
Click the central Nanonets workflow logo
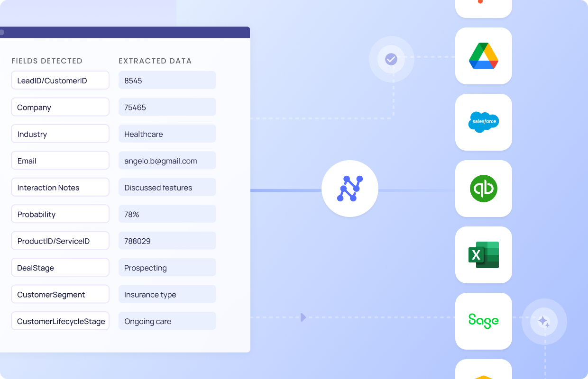pyautogui.click(x=350, y=189)
